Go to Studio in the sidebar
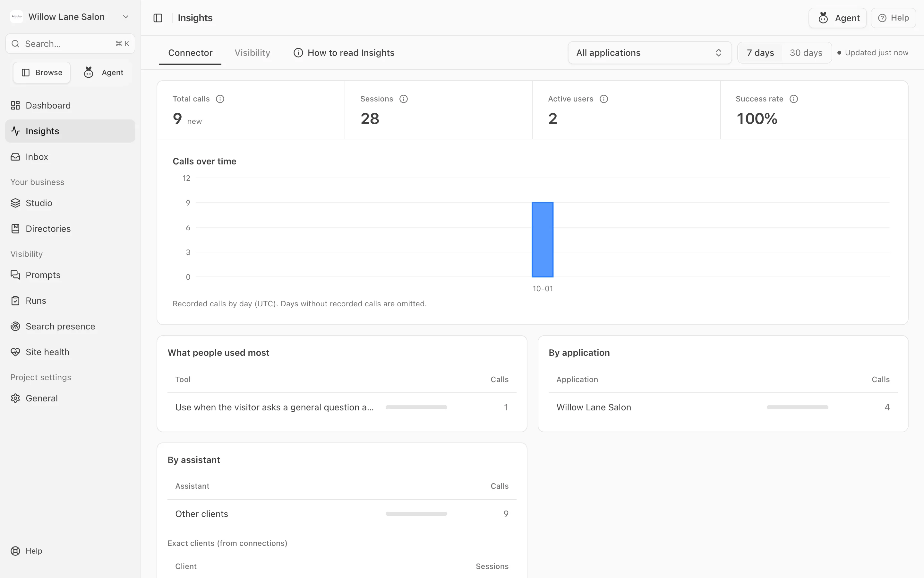 click(70, 203)
